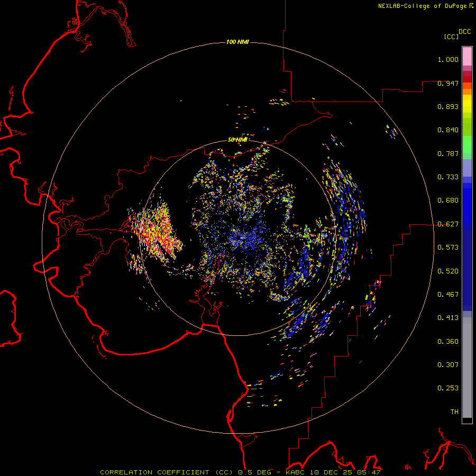Click the 0.840 color scale value

(x=448, y=130)
